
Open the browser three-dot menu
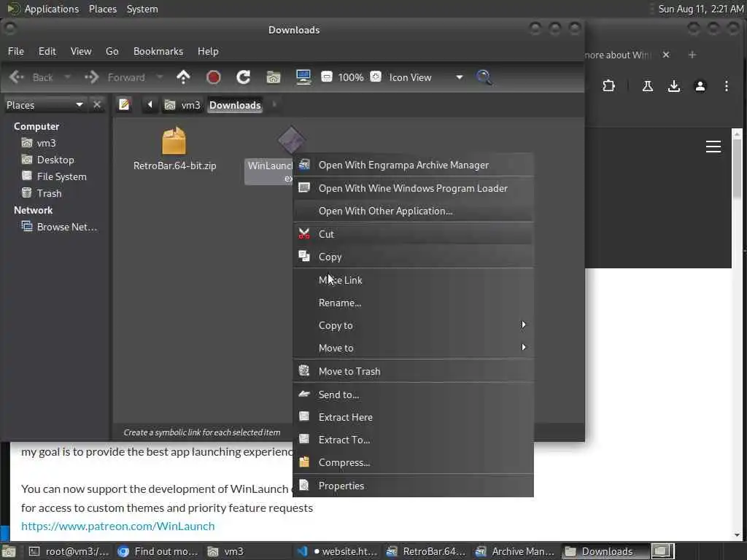[x=726, y=86]
